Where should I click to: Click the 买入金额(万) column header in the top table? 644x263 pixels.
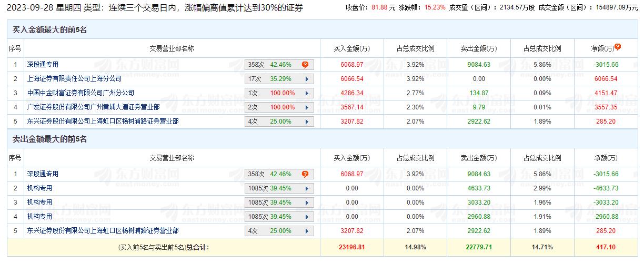pos(352,49)
